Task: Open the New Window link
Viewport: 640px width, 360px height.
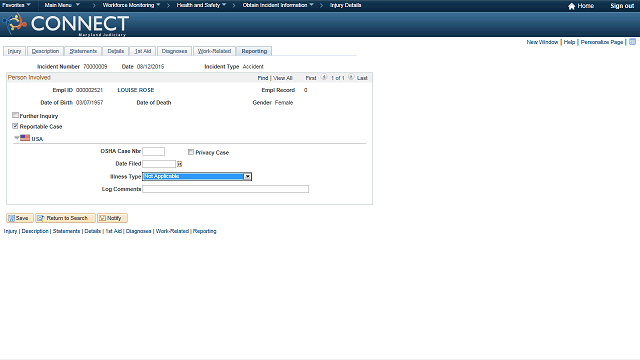Action: (x=542, y=42)
